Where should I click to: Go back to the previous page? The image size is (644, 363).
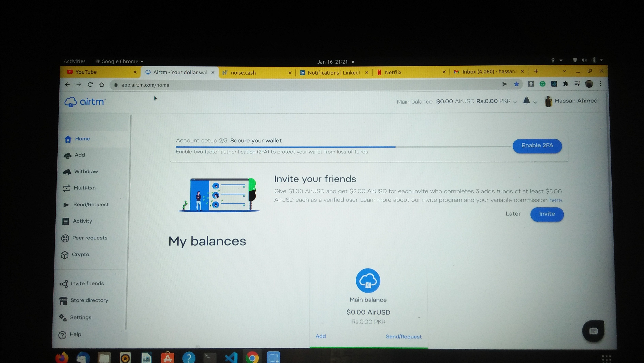click(67, 84)
